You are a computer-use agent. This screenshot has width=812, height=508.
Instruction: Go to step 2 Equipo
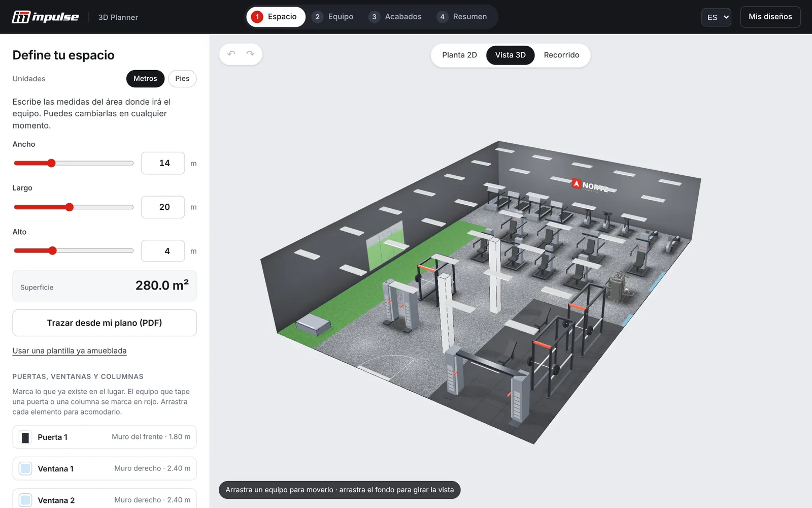333,17
